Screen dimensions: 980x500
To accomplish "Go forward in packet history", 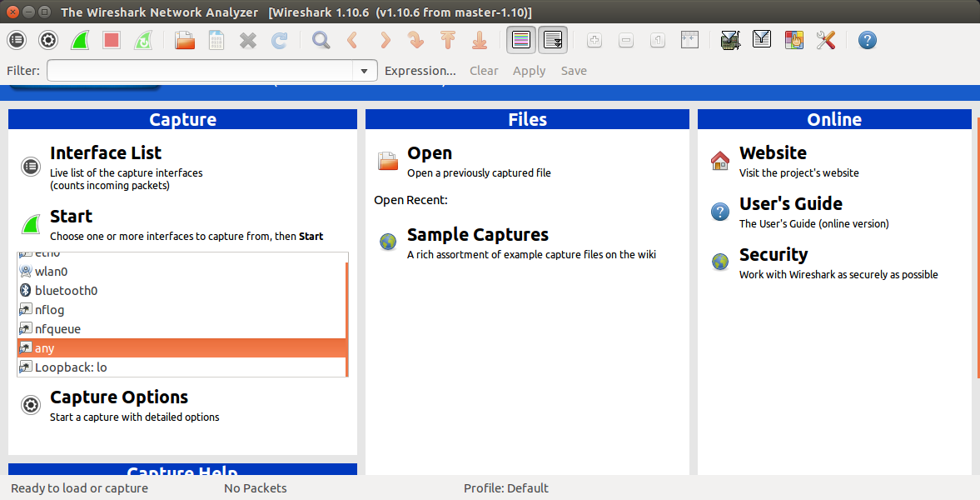I will point(385,40).
